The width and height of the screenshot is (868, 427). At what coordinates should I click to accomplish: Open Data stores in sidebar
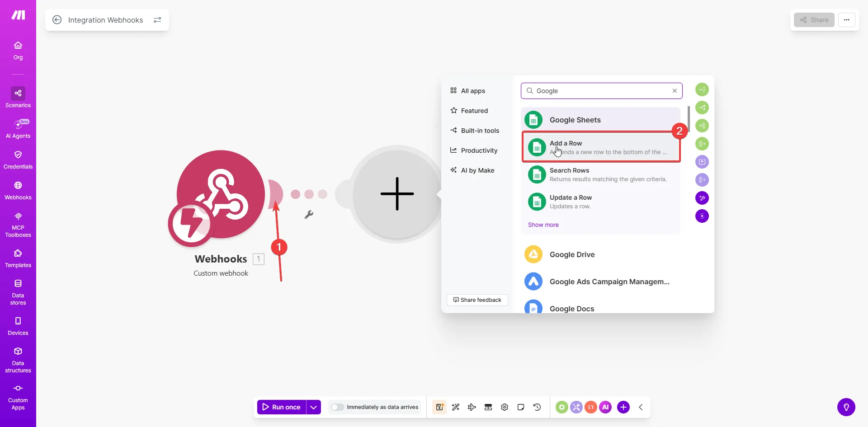18,292
